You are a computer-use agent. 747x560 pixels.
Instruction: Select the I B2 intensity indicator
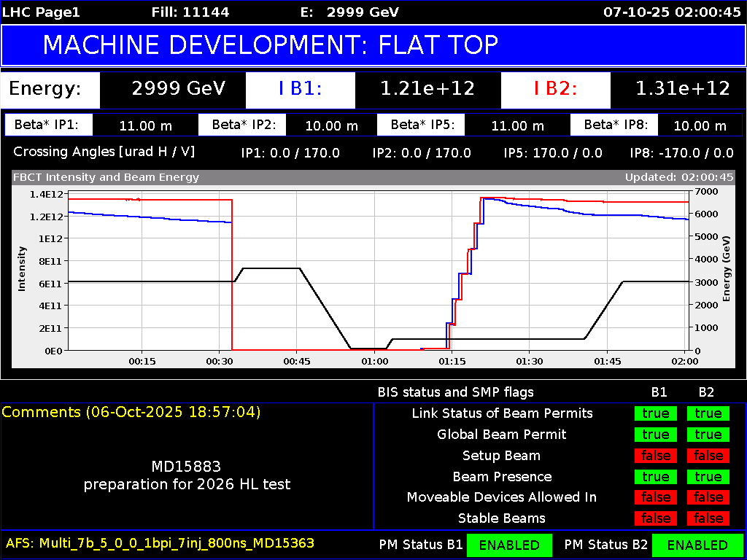coord(555,90)
